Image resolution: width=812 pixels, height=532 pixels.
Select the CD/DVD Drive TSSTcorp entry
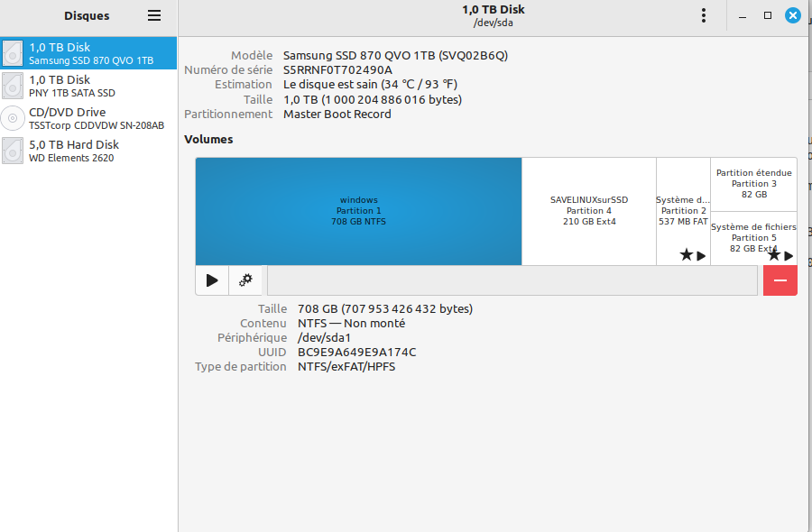coord(88,118)
